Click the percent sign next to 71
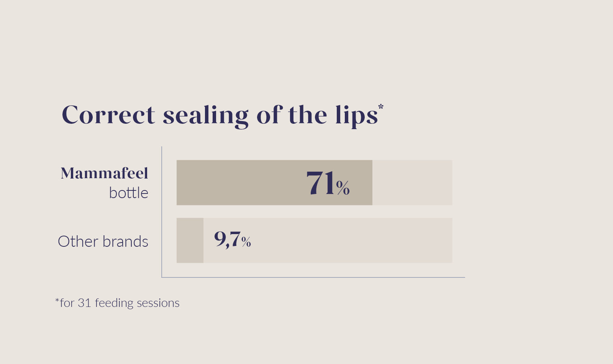This screenshot has height=364, width=613. (343, 187)
